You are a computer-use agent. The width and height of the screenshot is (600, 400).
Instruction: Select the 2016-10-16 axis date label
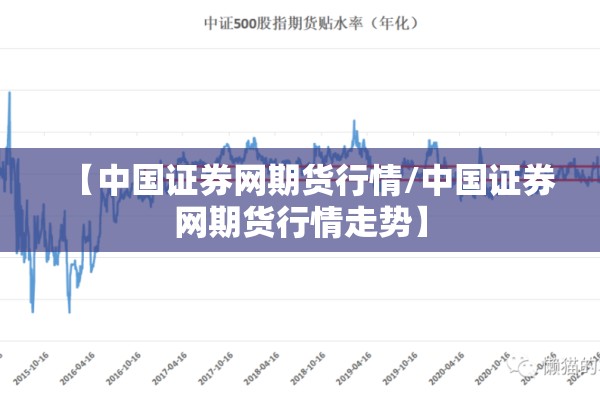[x=123, y=368]
